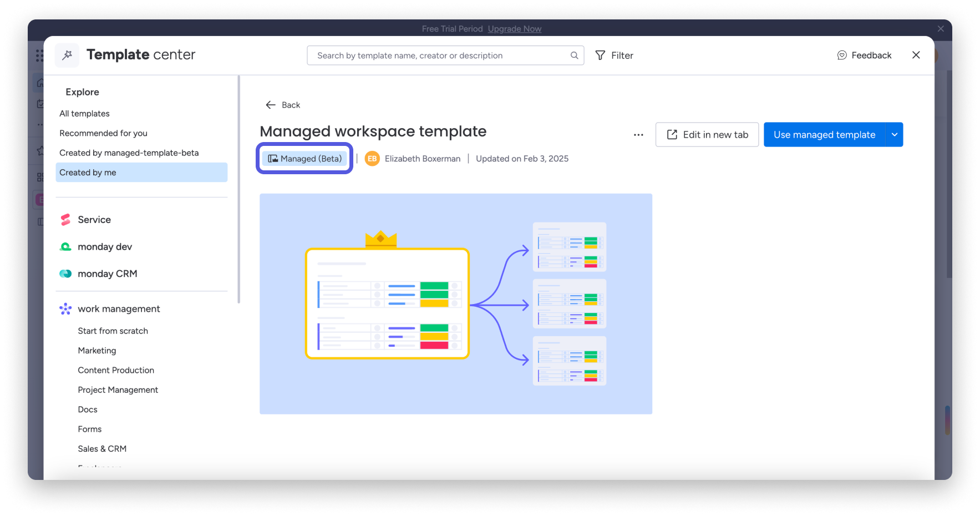Click the Template center wand icon
The height and width of the screenshot is (516, 980).
67,55
